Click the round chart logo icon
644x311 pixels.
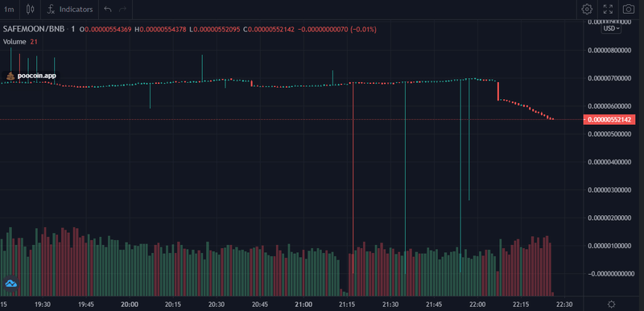(10, 284)
